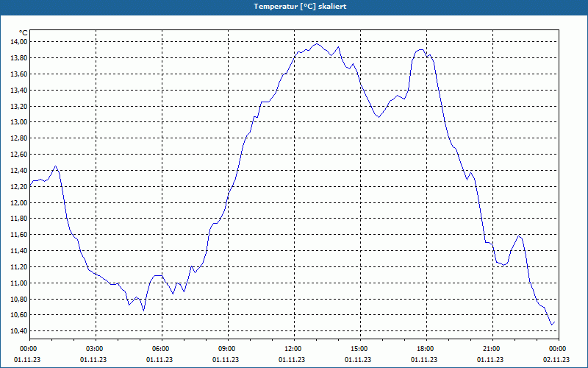This screenshot has height=368, width=588.
Task: Pick the 15:00 time axis label
Action: pyautogui.click(x=359, y=349)
